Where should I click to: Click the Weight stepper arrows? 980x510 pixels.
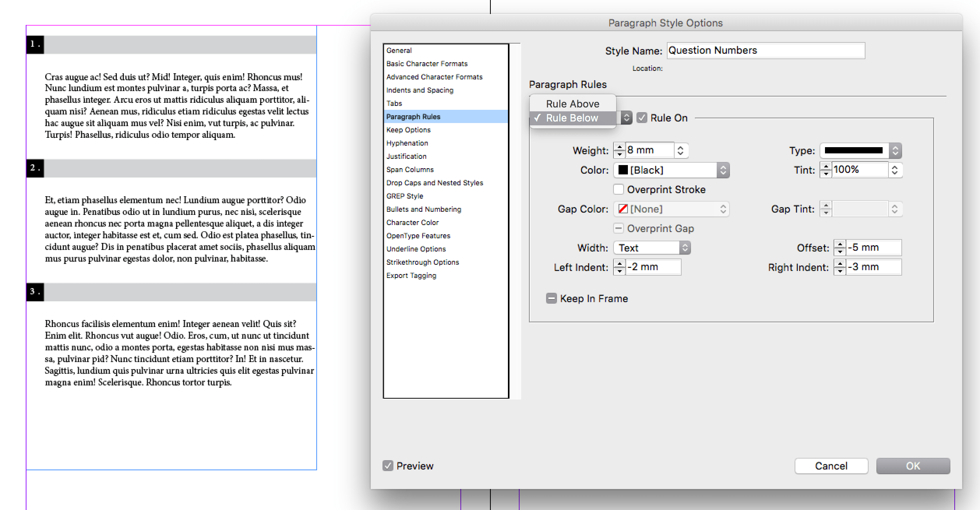(x=619, y=150)
